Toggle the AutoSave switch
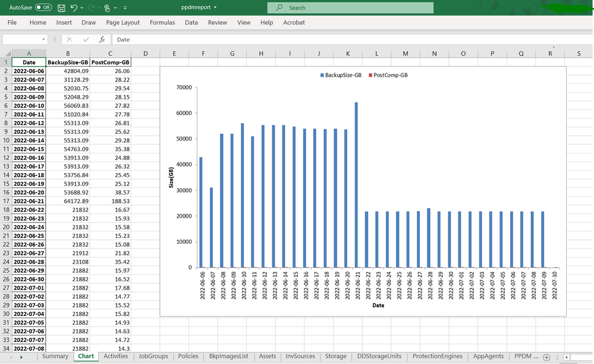Image resolution: width=594 pixels, height=364 pixels. point(43,7)
